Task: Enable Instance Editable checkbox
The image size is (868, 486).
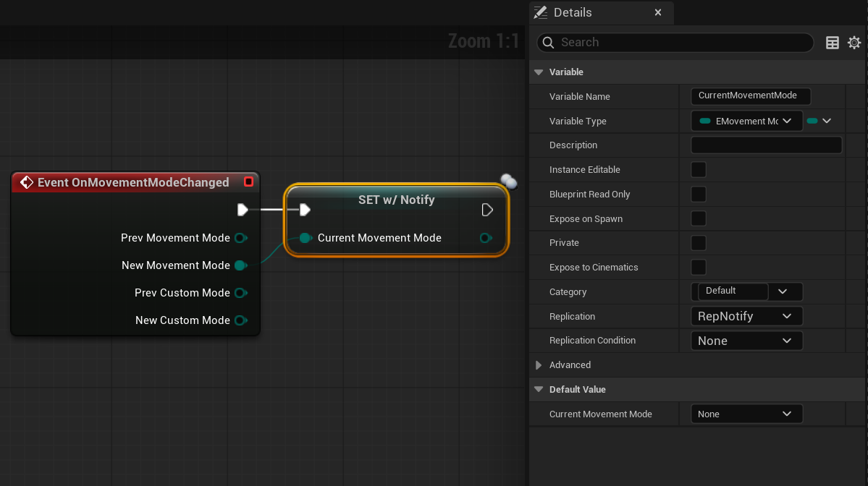Action: (x=698, y=169)
